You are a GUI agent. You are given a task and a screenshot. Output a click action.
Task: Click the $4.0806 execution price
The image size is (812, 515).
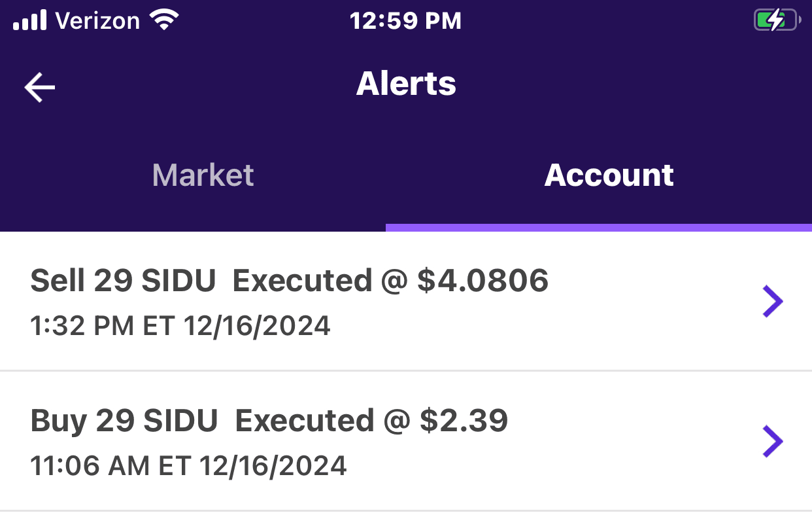pyautogui.click(x=482, y=281)
